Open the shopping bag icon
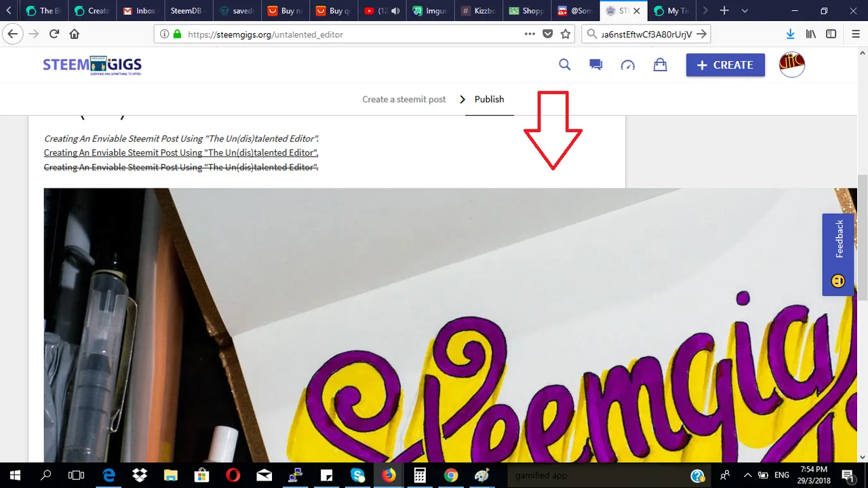 (660, 65)
